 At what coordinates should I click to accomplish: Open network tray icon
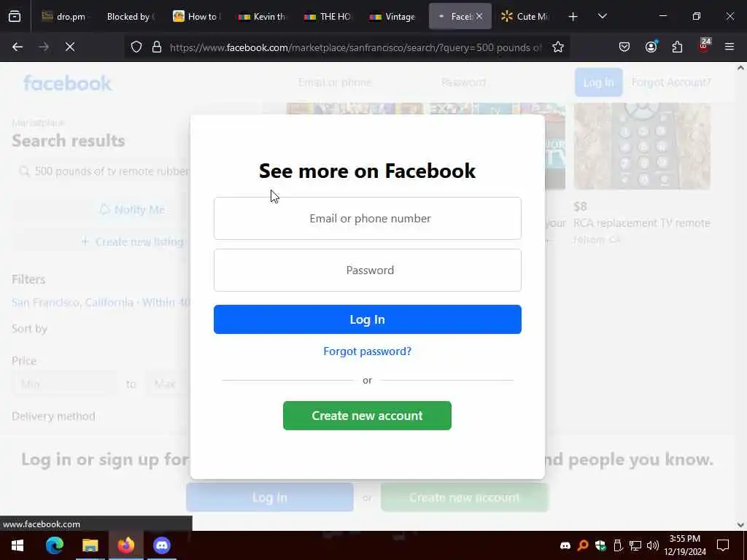coord(635,545)
